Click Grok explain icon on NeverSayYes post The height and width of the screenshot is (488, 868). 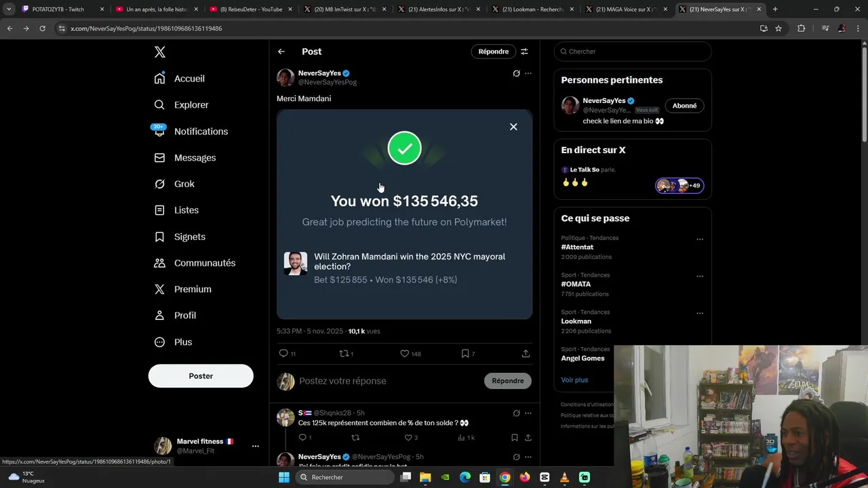pos(516,73)
